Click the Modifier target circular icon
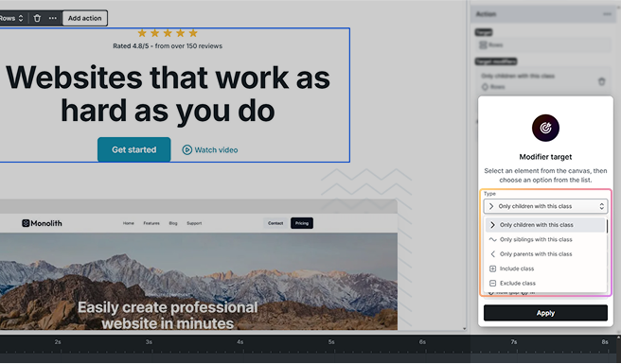 coord(545,128)
